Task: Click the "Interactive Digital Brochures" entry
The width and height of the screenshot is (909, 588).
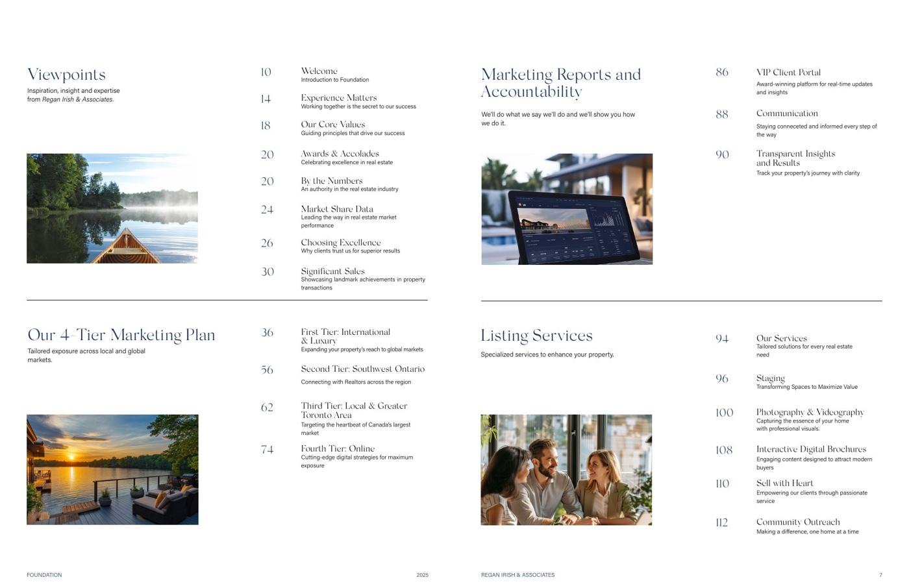Action: [x=811, y=449]
